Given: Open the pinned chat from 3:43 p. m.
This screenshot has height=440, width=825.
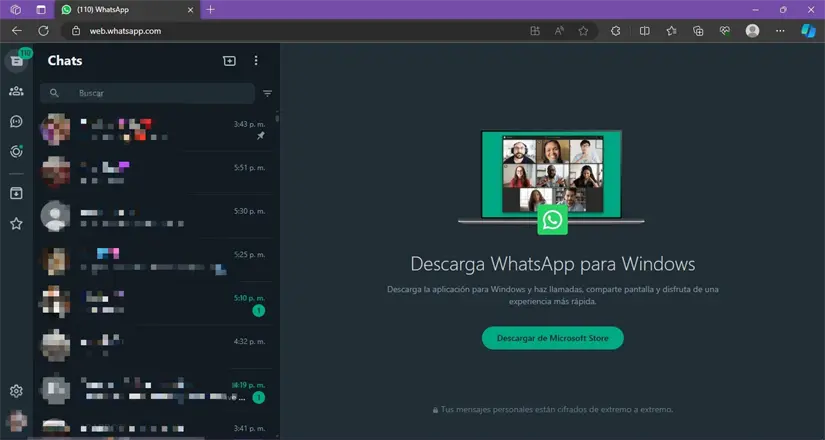Looking at the screenshot, I should pos(156,129).
